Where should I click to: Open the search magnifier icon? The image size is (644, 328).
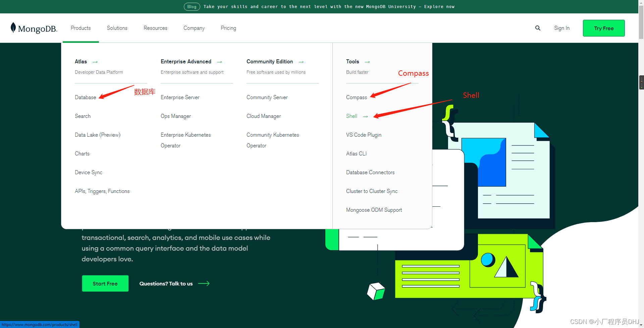coord(538,28)
